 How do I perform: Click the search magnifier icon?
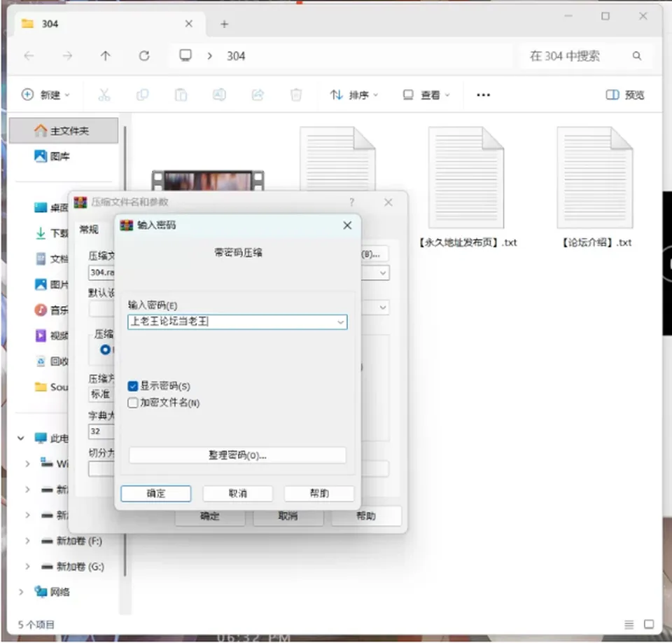click(x=637, y=56)
